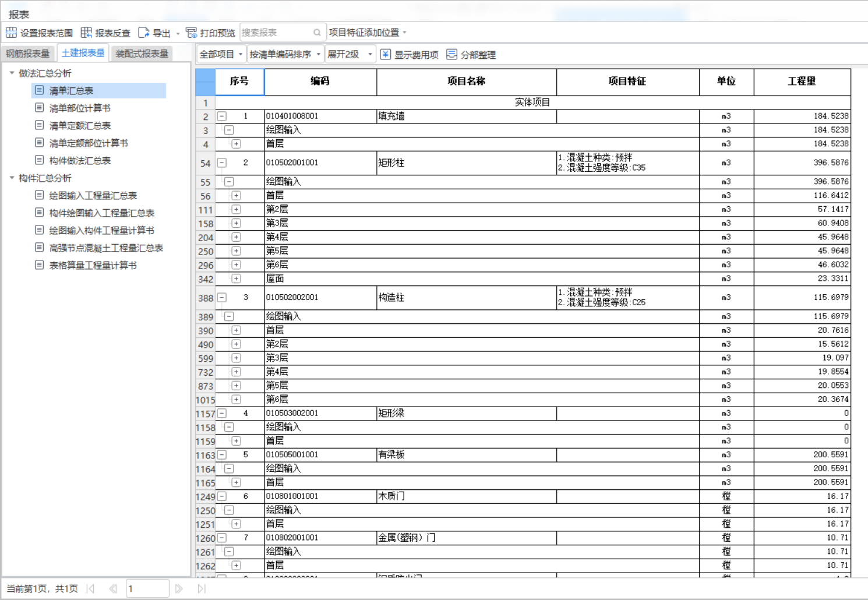Click the document icon beside 构件做法汇总表
This screenshot has width=868, height=600.
coord(39,160)
